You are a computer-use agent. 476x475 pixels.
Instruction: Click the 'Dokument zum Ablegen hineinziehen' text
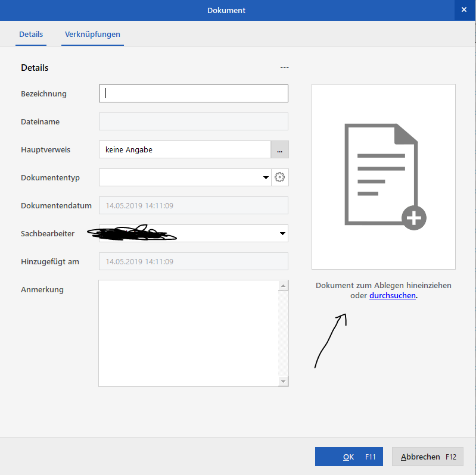384,286
